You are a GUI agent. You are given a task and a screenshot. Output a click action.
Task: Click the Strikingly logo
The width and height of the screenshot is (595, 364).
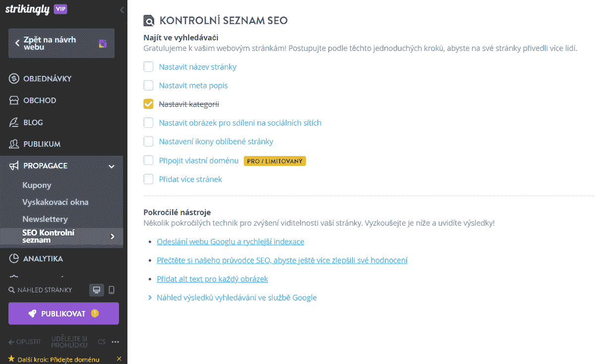pyautogui.click(x=27, y=9)
